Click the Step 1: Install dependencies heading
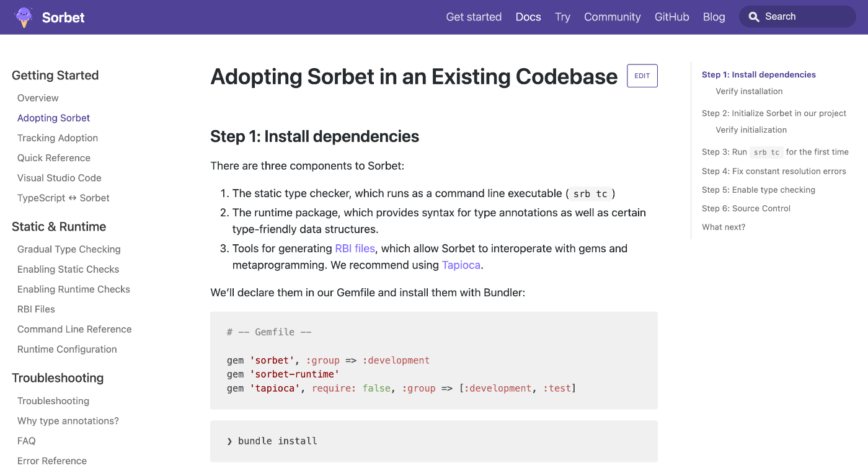Screen dimensions: 868x468 [315, 136]
